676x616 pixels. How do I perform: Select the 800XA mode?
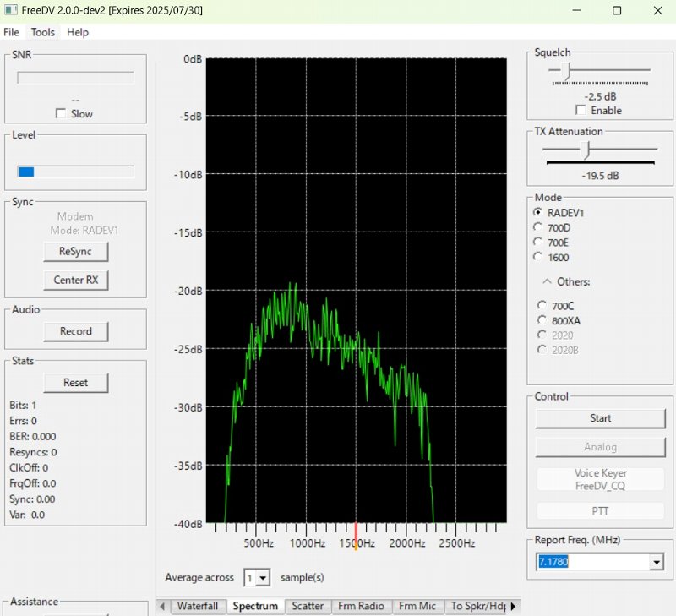pyautogui.click(x=542, y=320)
